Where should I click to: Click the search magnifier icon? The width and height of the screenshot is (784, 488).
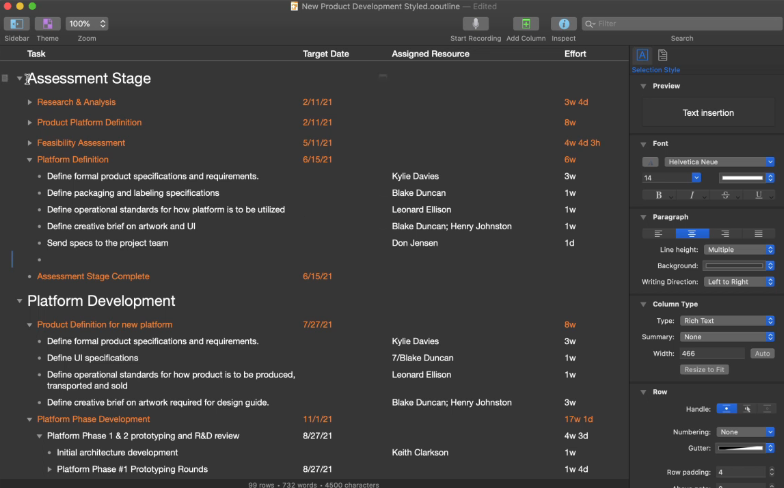[x=590, y=24]
